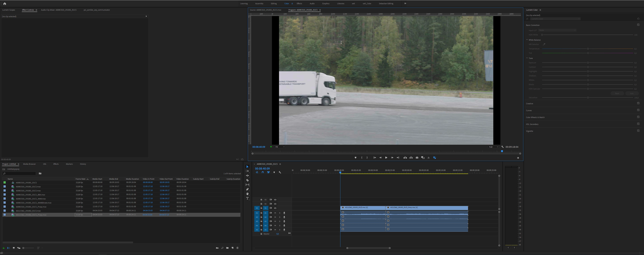This screenshot has width=644, height=255.
Task: Open the Fit zoom level dropdown
Action: coord(280,147)
